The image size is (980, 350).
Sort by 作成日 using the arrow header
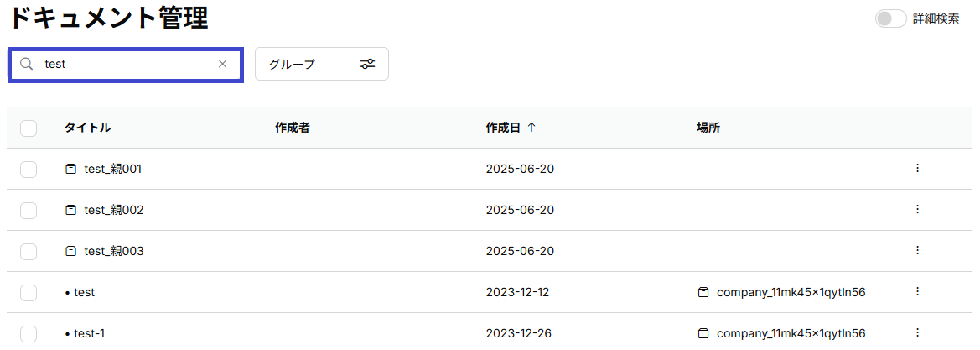[511, 128]
